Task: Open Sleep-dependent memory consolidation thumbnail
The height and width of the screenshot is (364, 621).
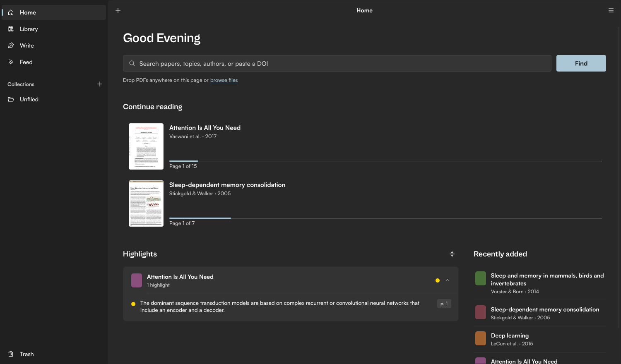Action: 146,204
